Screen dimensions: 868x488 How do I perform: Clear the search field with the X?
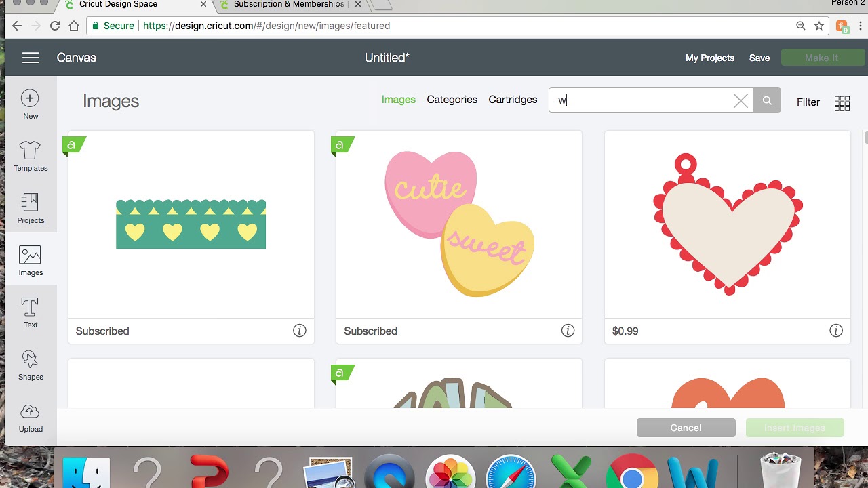[741, 101]
